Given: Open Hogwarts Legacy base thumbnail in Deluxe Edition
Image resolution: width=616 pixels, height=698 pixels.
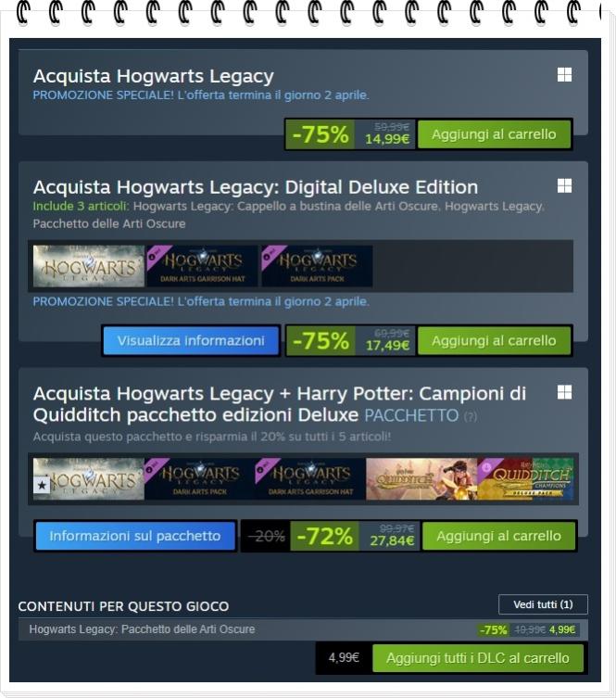Looking at the screenshot, I should 89,266.
